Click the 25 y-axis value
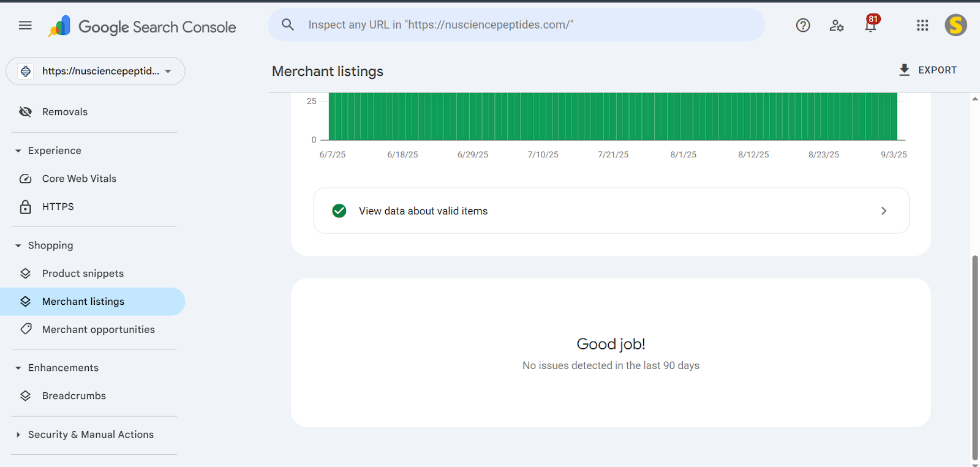Screen dimensions: 980x467 click(x=312, y=101)
